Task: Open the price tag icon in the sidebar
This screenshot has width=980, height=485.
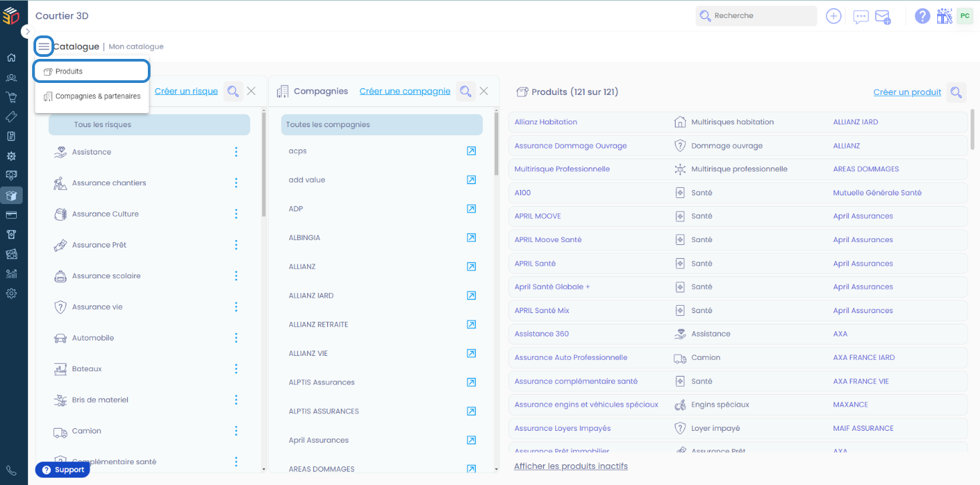Action: (11, 117)
